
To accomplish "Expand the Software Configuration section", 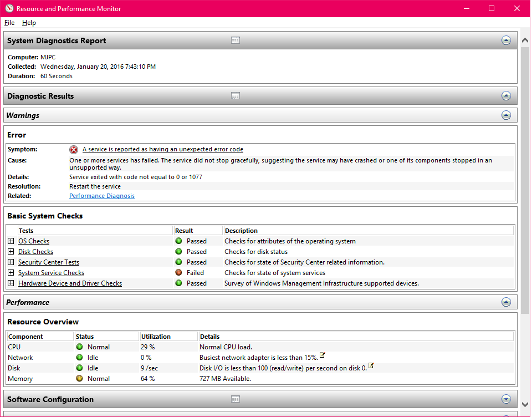I will point(506,399).
